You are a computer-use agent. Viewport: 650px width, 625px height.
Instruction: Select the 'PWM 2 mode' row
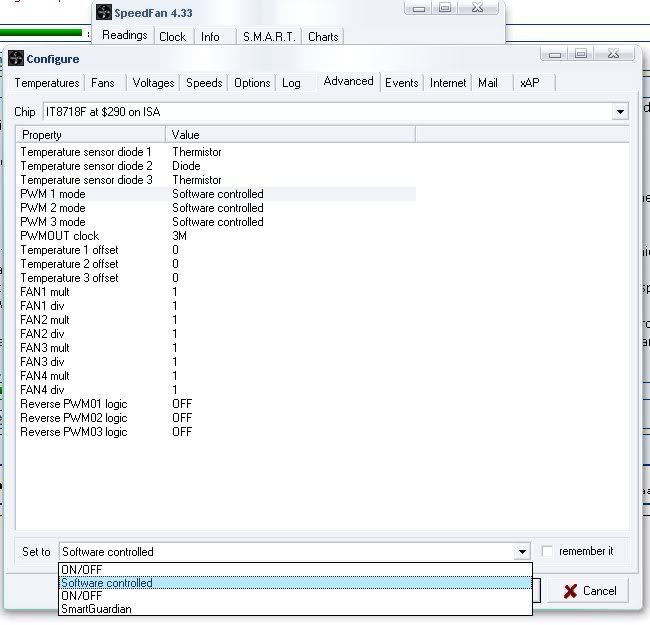pos(216,208)
